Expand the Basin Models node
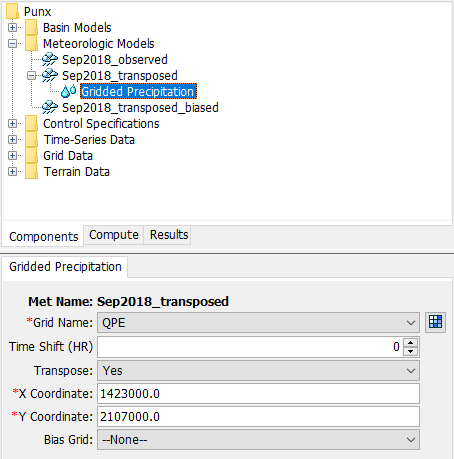This screenshot has height=459, width=454. [12, 28]
